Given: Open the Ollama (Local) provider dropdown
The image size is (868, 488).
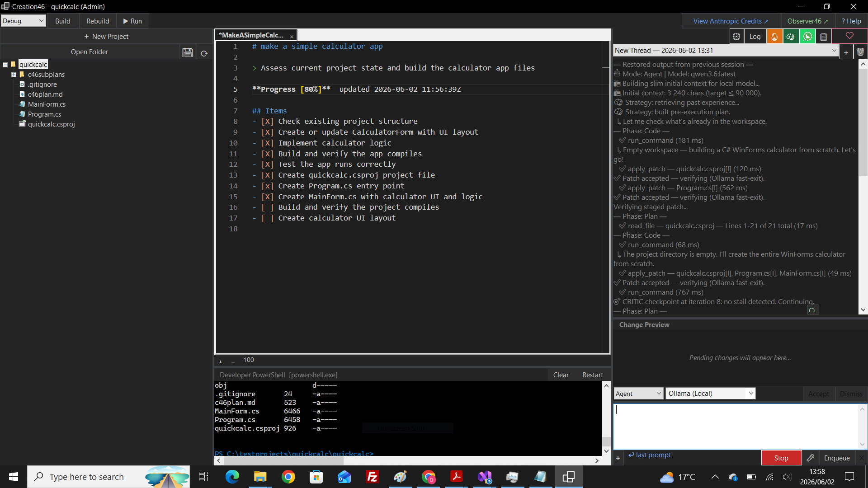Looking at the screenshot, I should [710, 394].
